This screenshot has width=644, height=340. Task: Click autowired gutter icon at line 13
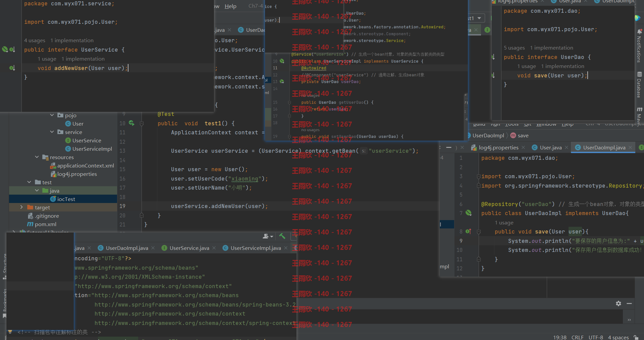(x=282, y=81)
